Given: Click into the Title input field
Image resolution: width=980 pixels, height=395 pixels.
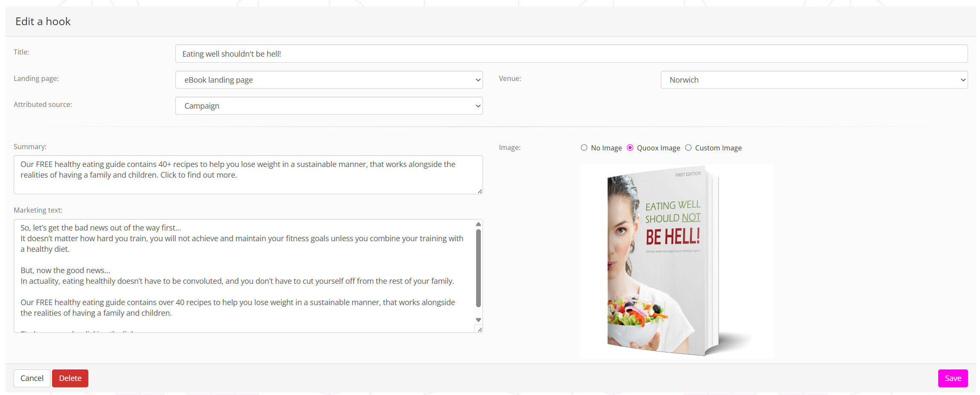Looking at the screenshot, I should point(571,54).
